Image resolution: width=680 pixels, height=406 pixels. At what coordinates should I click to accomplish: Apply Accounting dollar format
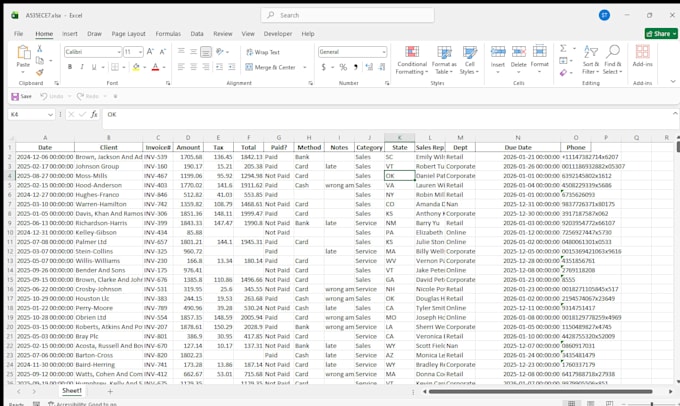point(324,67)
